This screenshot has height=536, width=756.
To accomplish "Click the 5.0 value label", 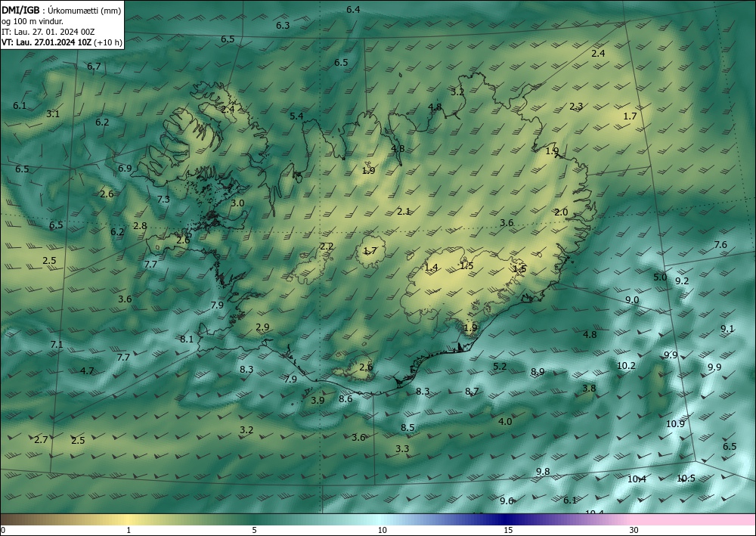I will coord(660,277).
